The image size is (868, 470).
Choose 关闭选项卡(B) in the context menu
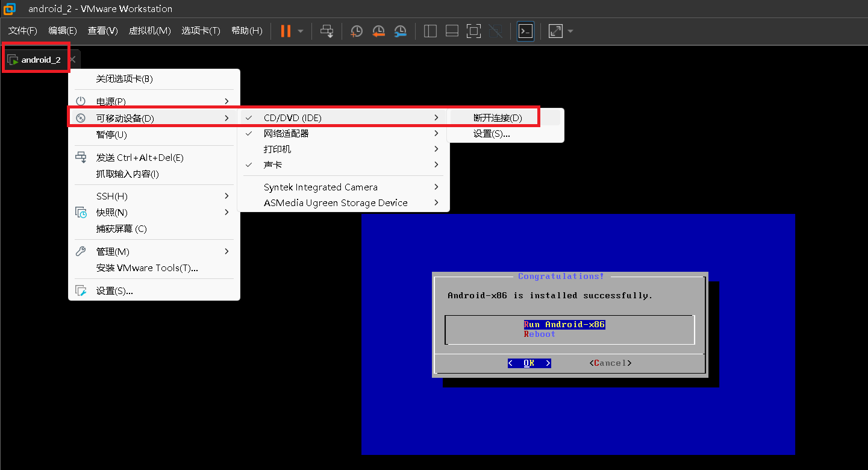click(154, 79)
